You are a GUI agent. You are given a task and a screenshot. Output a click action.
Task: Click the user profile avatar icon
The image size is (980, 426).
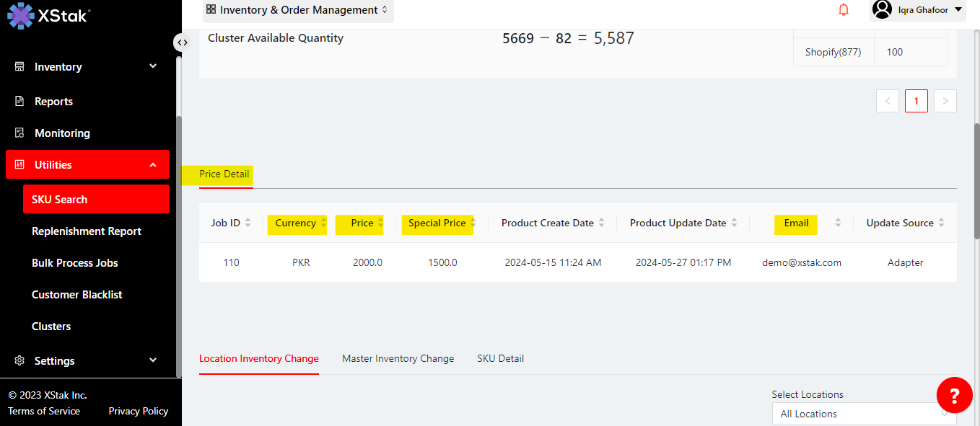[882, 9]
